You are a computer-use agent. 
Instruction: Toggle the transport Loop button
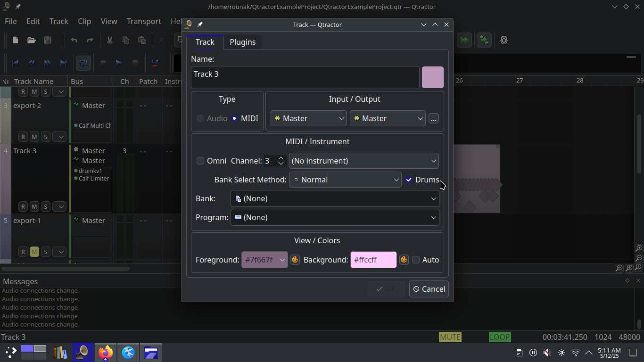[83, 63]
